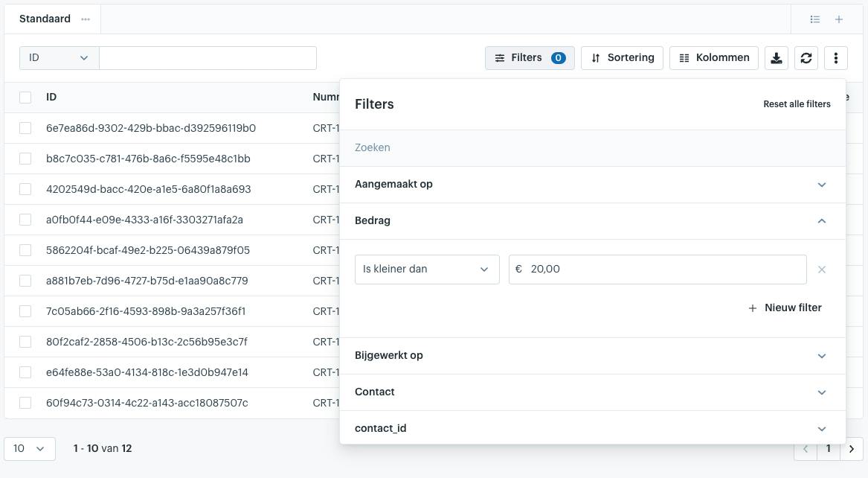Open the Kolommen settings

(714, 58)
